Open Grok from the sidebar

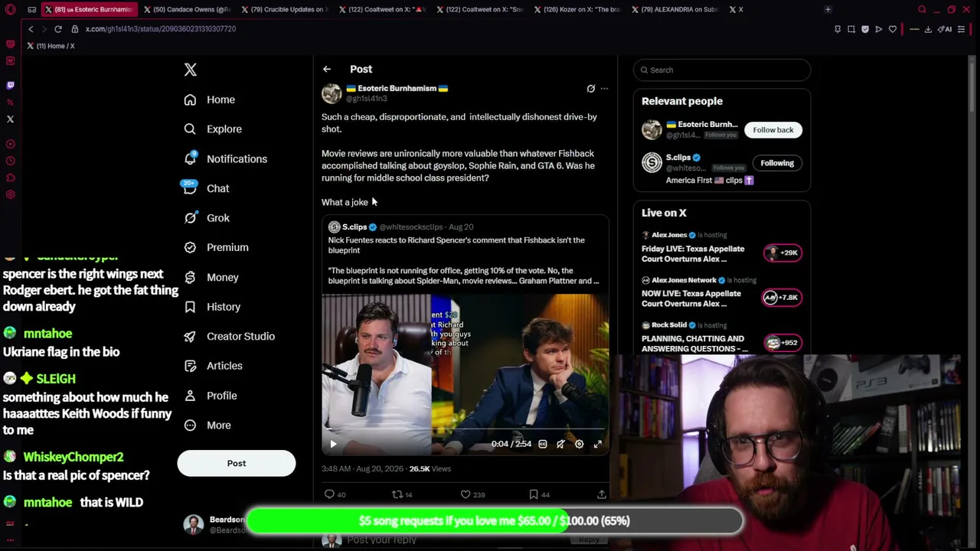[x=207, y=218]
